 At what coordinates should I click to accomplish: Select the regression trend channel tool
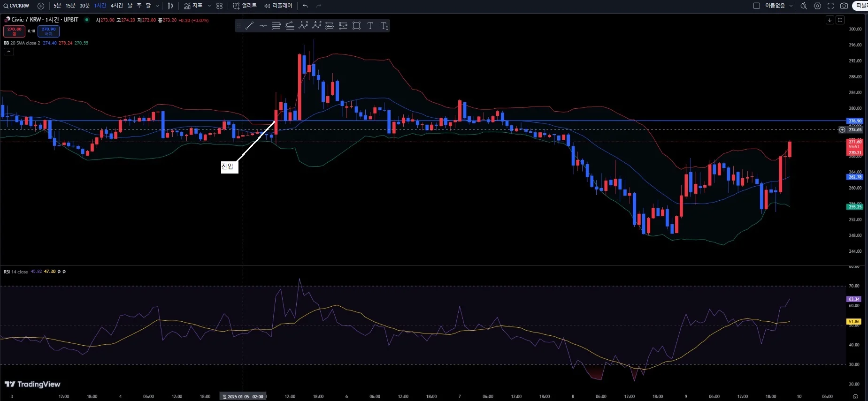point(290,26)
